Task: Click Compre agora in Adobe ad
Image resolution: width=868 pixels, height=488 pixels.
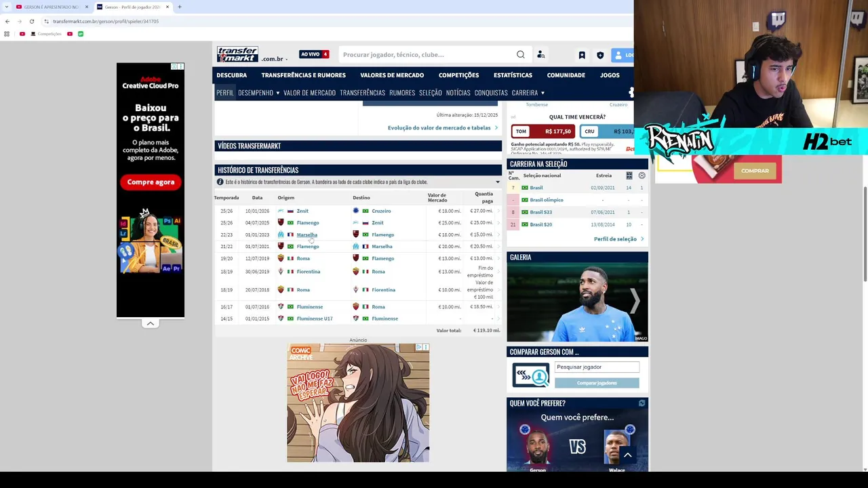Action: [x=151, y=182]
